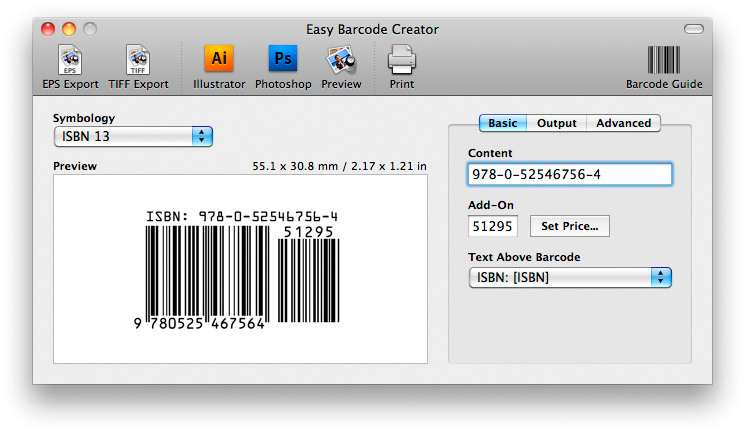The height and width of the screenshot is (432, 745).
Task: Switch to the Basic tab
Action: [x=503, y=123]
